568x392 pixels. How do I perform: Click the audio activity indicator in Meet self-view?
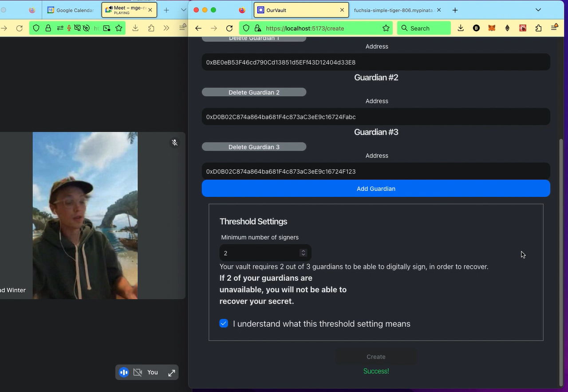pos(124,372)
